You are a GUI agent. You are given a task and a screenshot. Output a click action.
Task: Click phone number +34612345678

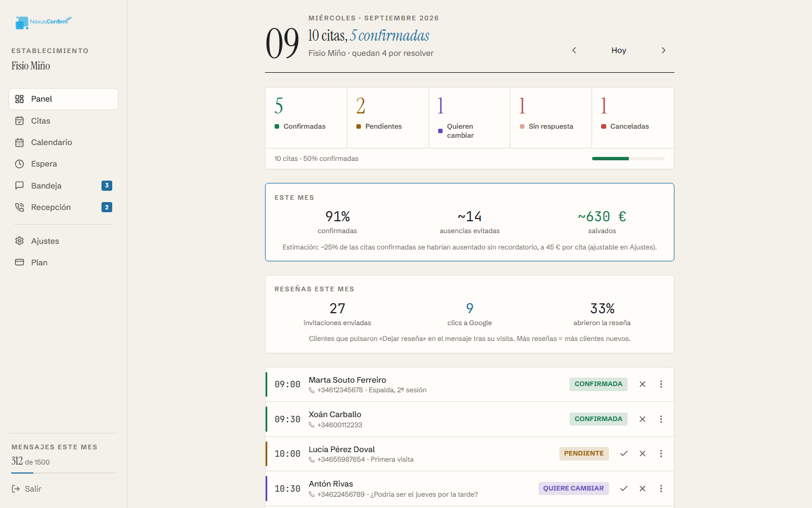pos(340,390)
